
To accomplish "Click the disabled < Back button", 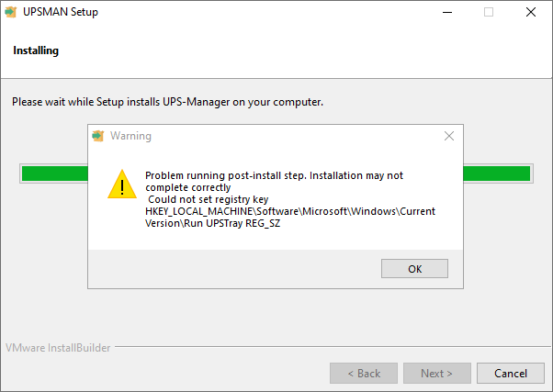I will 364,373.
